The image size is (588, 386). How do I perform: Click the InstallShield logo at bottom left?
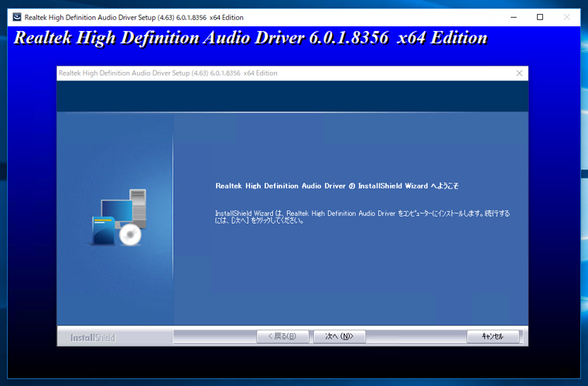93,338
